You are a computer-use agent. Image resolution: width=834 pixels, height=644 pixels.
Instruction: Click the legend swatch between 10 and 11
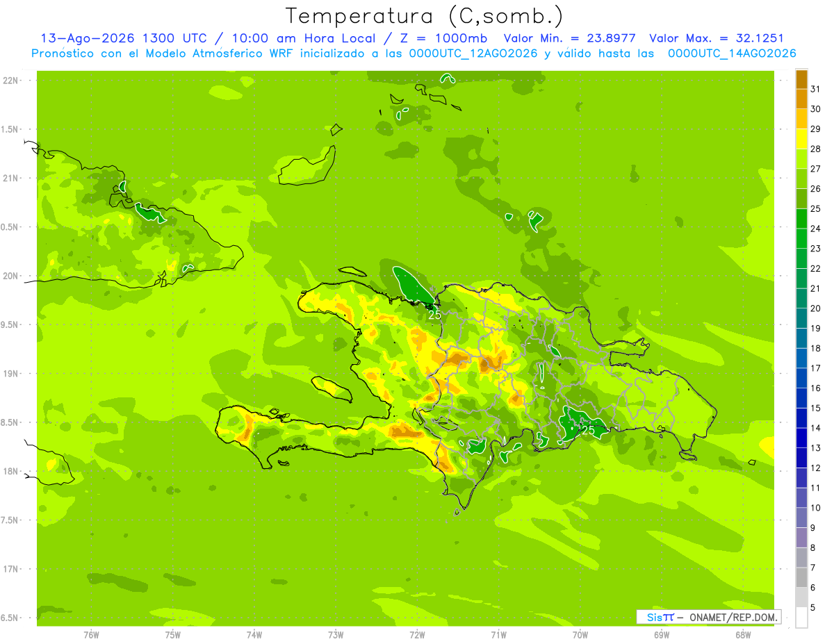pos(801,497)
